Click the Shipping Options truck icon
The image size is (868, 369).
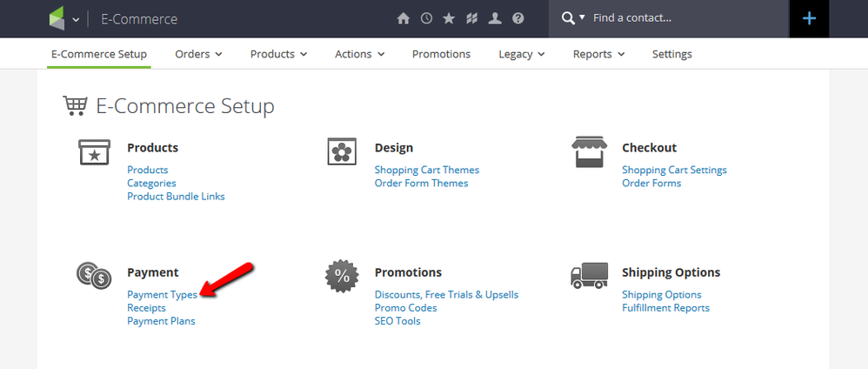pos(589,276)
